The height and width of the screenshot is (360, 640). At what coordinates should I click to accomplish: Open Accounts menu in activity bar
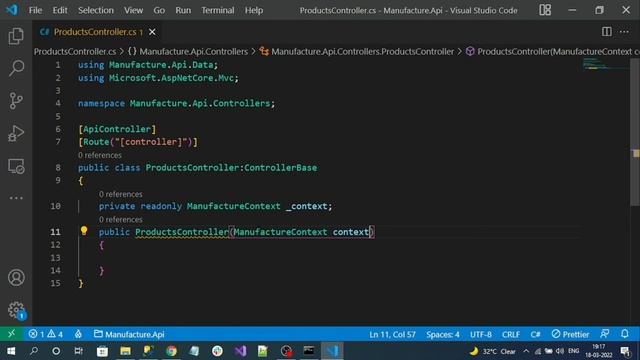pyautogui.click(x=16, y=278)
